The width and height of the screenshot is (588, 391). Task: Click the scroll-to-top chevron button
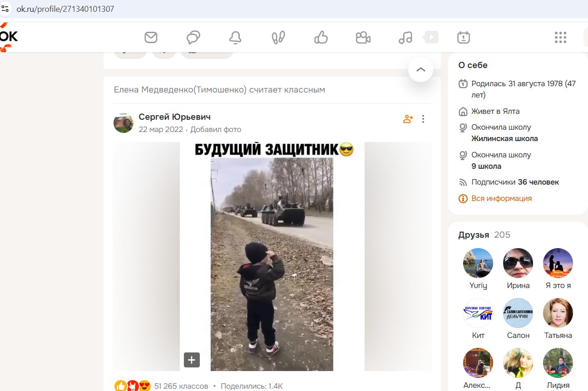[420, 69]
